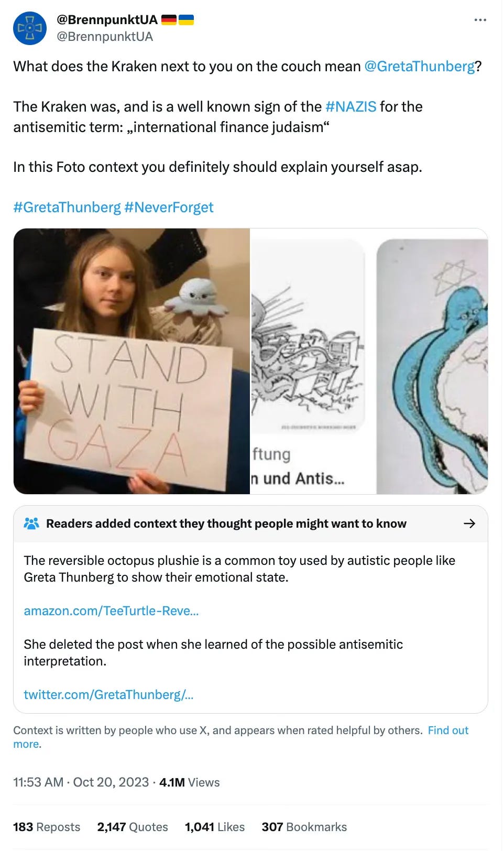The height and width of the screenshot is (851, 504).
Task: View the 2,147 Quotes list
Action: pos(133,827)
